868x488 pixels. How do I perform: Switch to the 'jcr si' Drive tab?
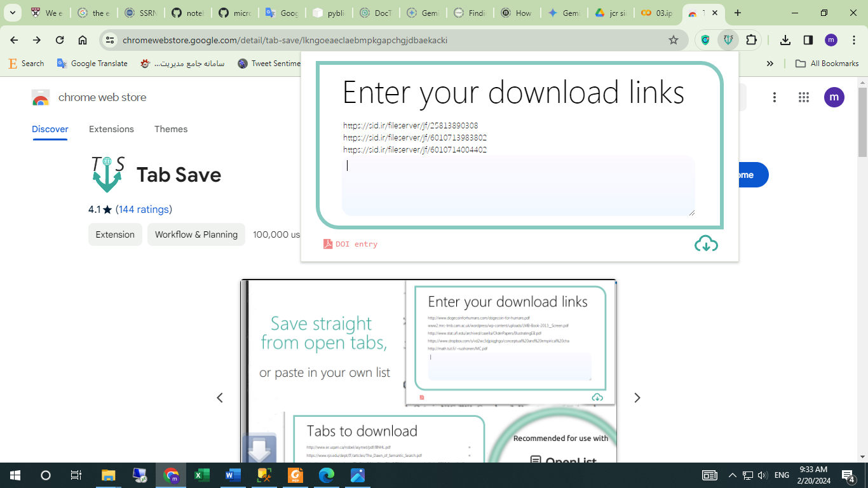pyautogui.click(x=611, y=13)
